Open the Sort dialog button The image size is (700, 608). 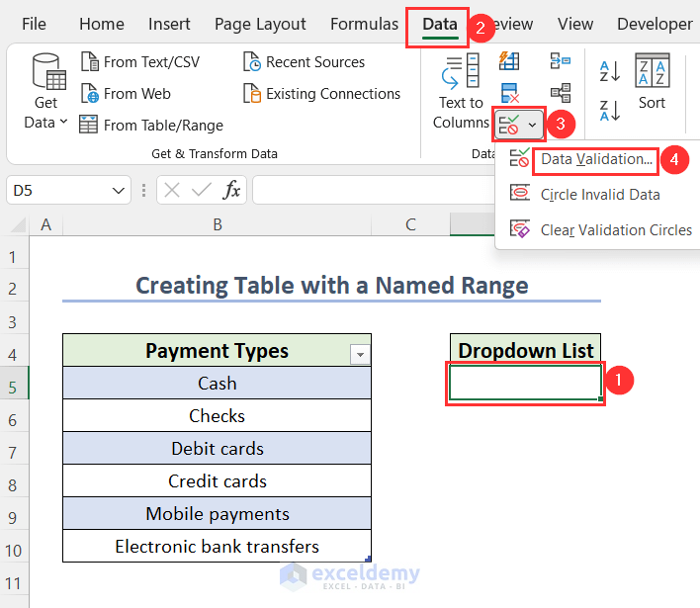[652, 81]
